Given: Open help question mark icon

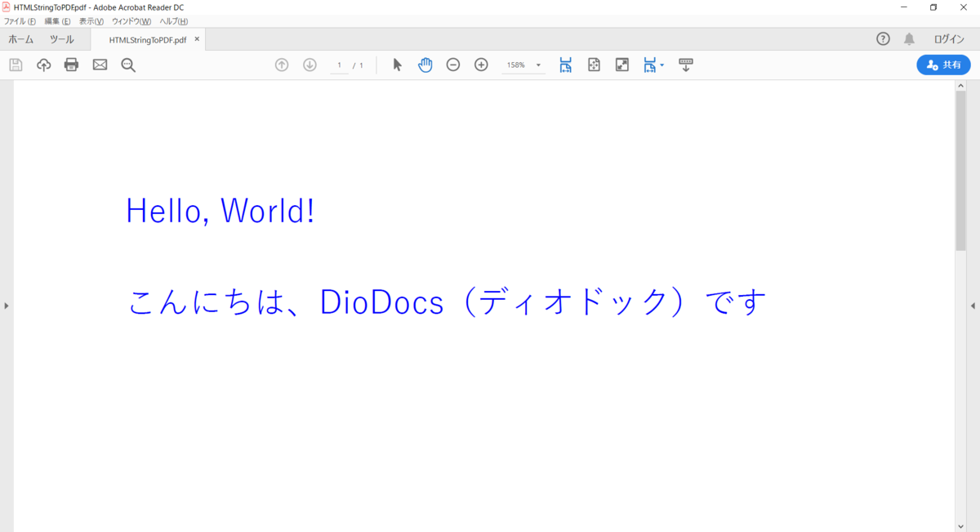Looking at the screenshot, I should 883,39.
